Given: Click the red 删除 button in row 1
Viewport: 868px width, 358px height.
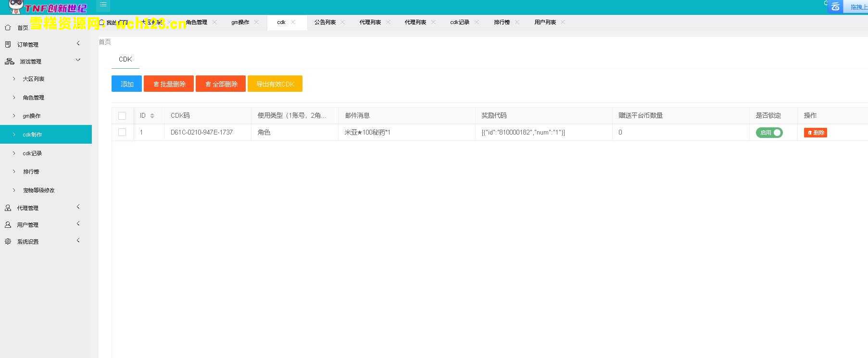Looking at the screenshot, I should click(816, 133).
